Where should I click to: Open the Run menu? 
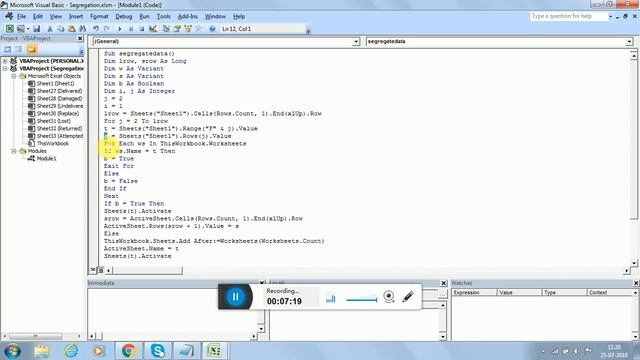(144, 16)
